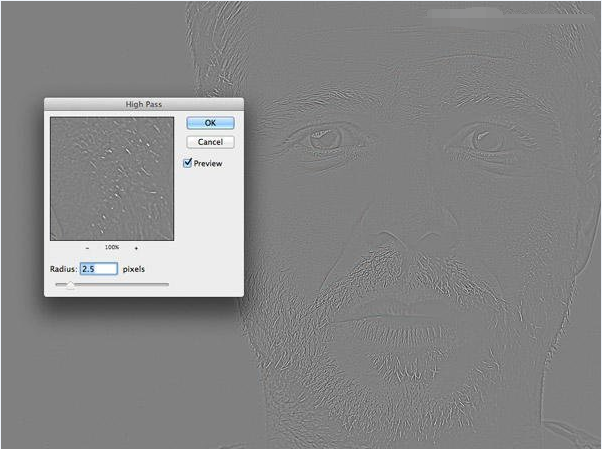
Task: Cancel the High Pass dialog
Action: (x=210, y=142)
